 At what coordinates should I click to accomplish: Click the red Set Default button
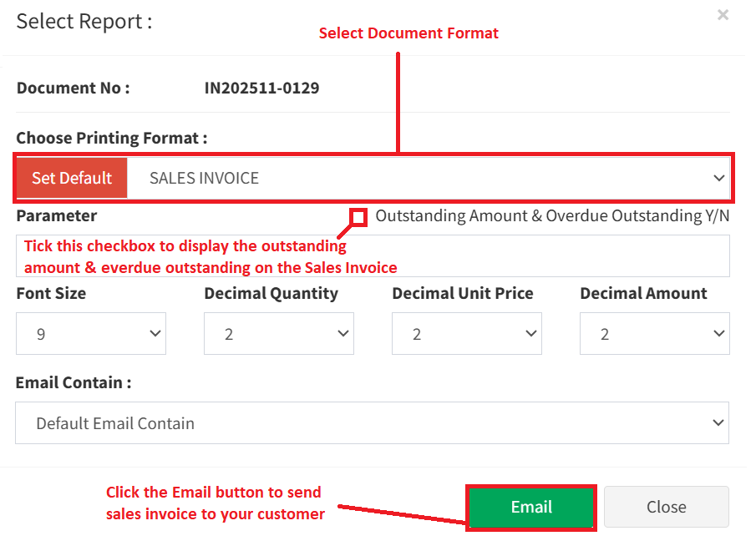[72, 178]
